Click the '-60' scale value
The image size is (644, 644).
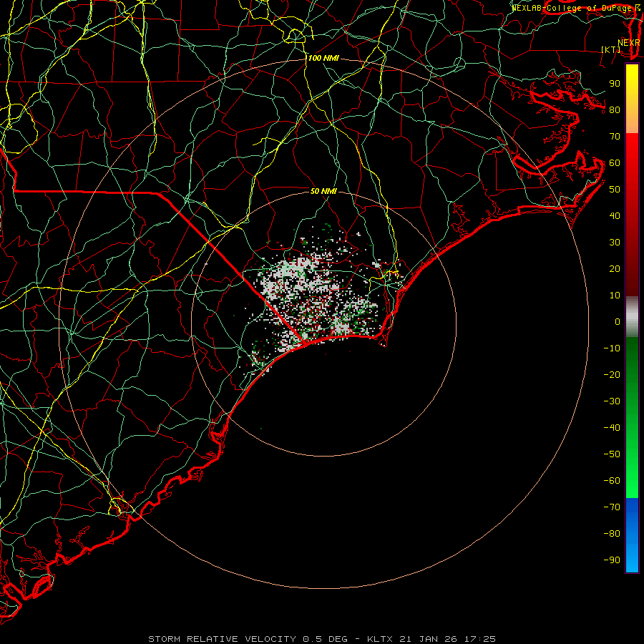coord(612,481)
